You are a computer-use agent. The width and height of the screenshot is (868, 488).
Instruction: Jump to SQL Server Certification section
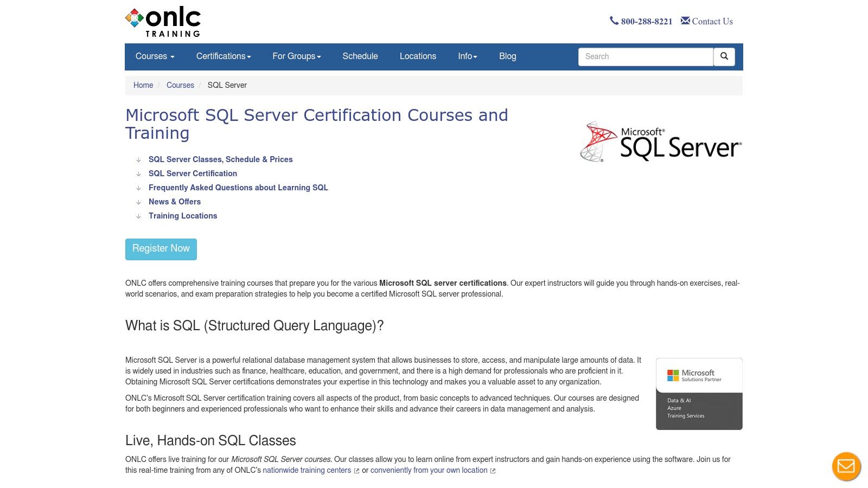193,174
